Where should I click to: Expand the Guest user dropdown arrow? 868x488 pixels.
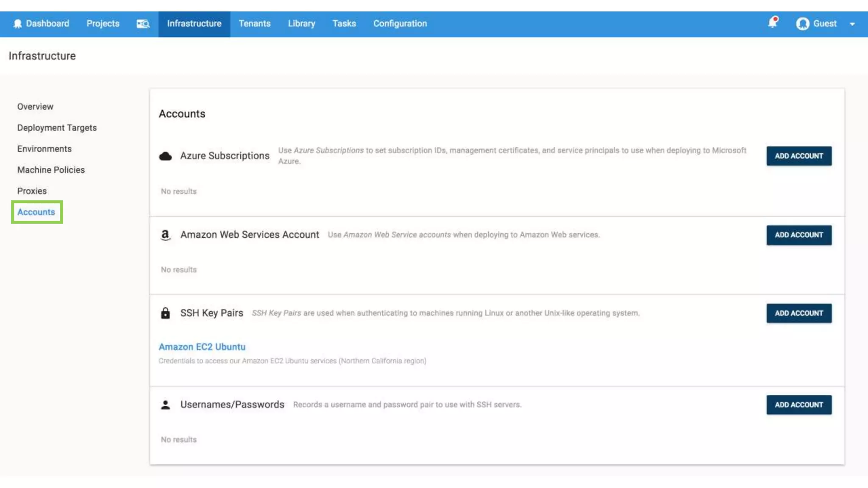(852, 24)
